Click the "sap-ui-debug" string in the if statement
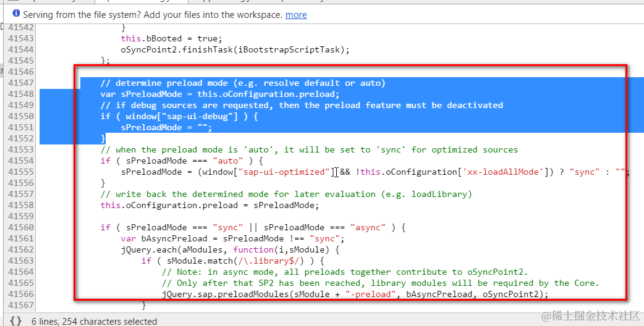644x326 pixels. click(x=199, y=116)
